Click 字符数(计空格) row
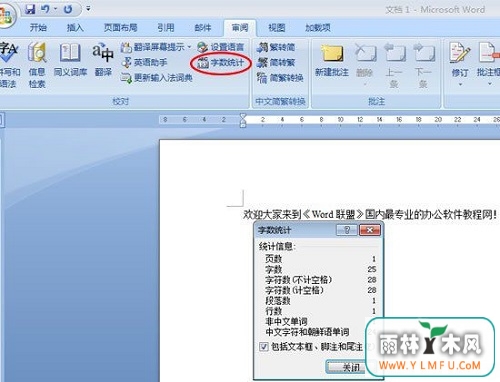This screenshot has width=500, height=382. 321,290
